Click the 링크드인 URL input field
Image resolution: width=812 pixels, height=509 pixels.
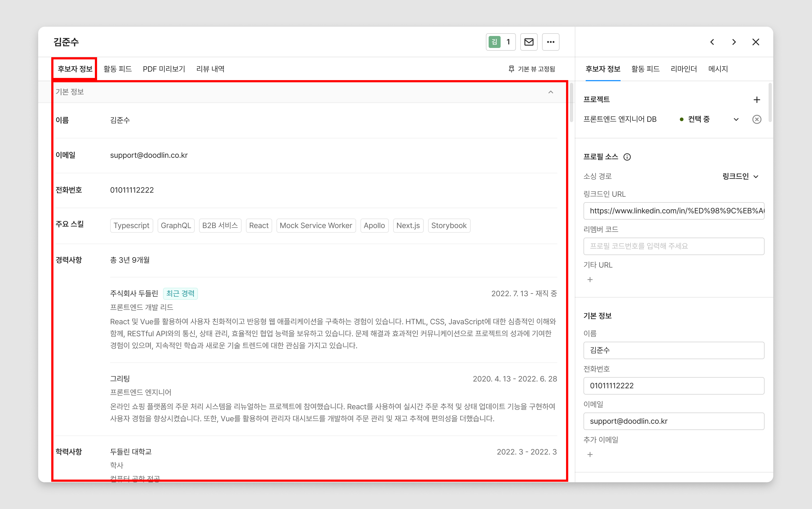point(673,211)
